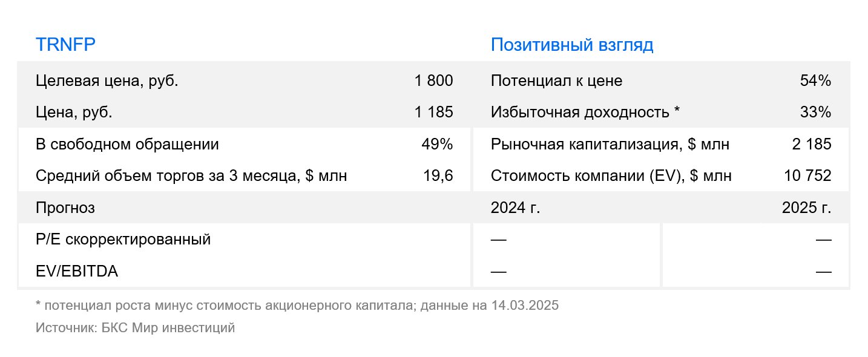
Task: Click the 49% free float value
Action: pyautogui.click(x=437, y=145)
